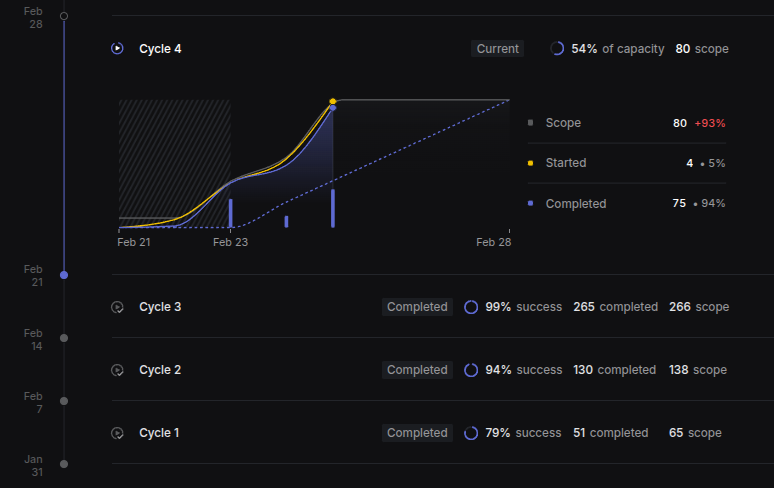Click the yellow started point on chart
Screen dimensions: 774x488
point(333,101)
